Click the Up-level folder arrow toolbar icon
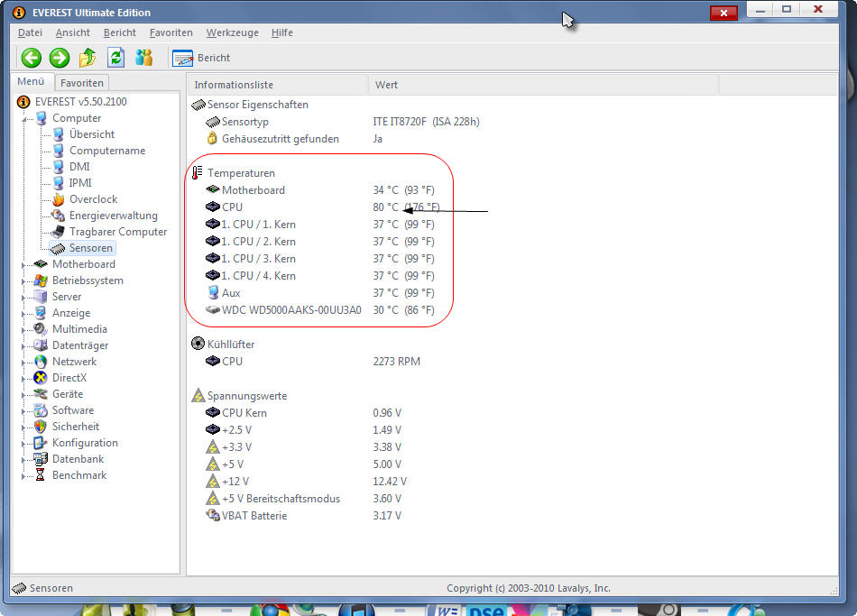 click(88, 58)
